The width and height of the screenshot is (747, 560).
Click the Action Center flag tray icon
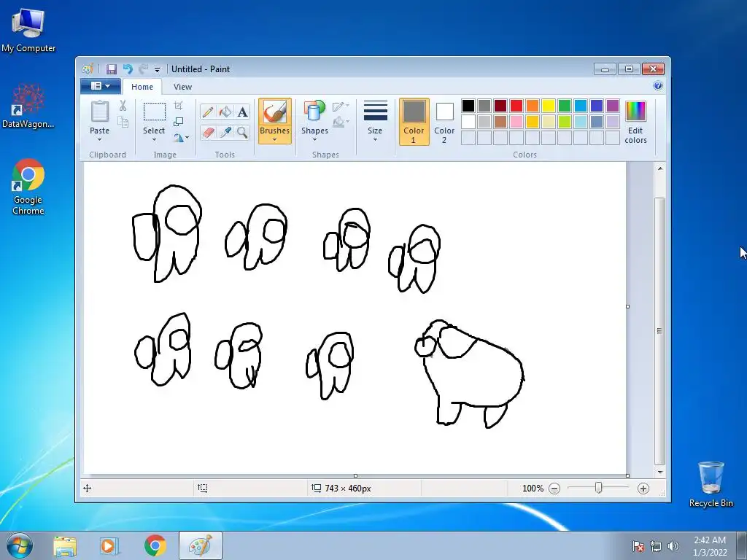pyautogui.click(x=638, y=546)
